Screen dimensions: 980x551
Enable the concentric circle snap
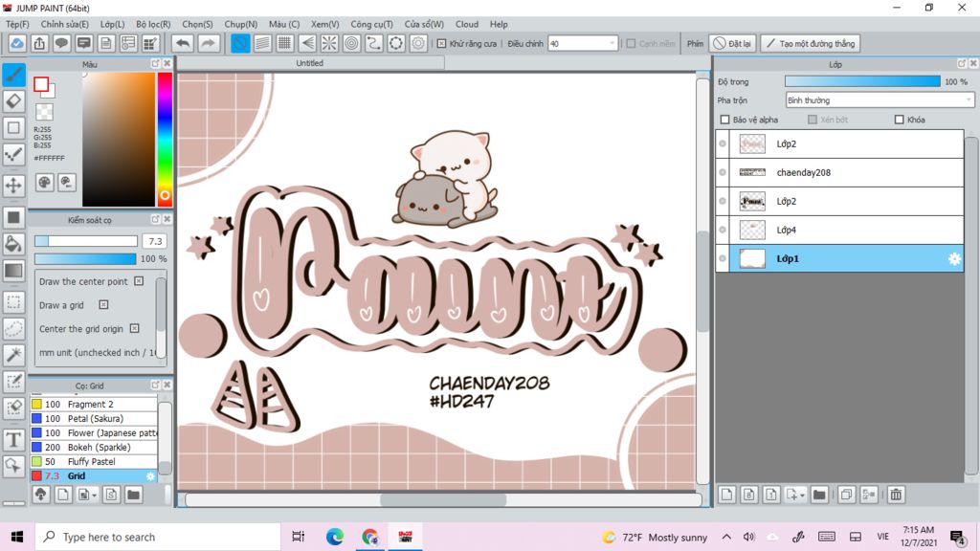click(352, 44)
